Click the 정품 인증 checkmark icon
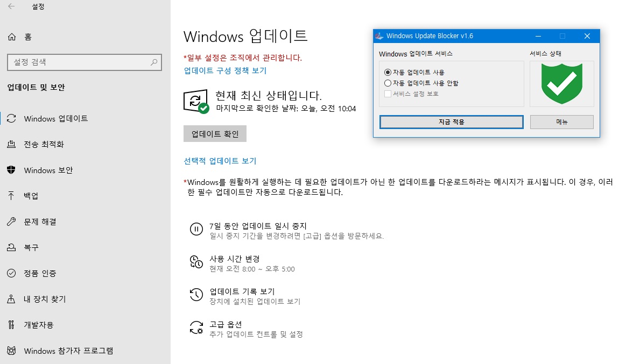The height and width of the screenshot is (364, 626). [11, 273]
